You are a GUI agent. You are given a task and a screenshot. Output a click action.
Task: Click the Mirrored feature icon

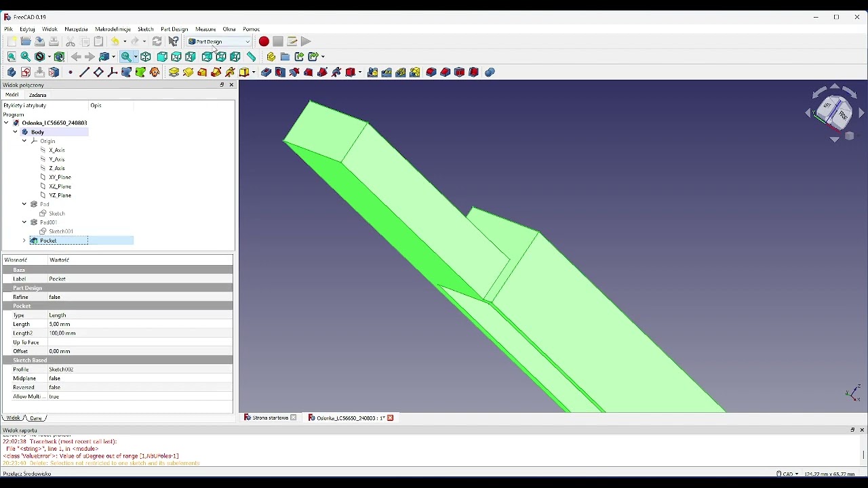tap(373, 73)
